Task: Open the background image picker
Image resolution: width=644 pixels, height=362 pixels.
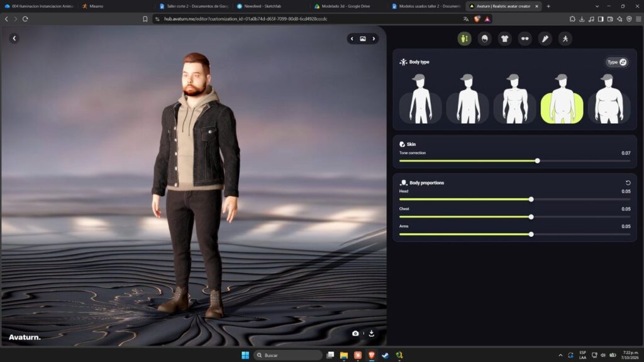Action: (363, 38)
